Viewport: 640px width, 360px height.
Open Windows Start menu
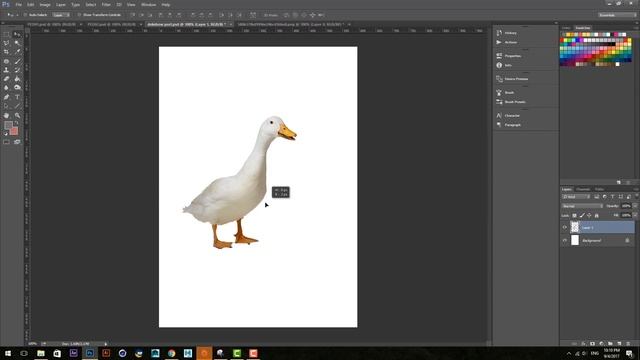(8, 353)
